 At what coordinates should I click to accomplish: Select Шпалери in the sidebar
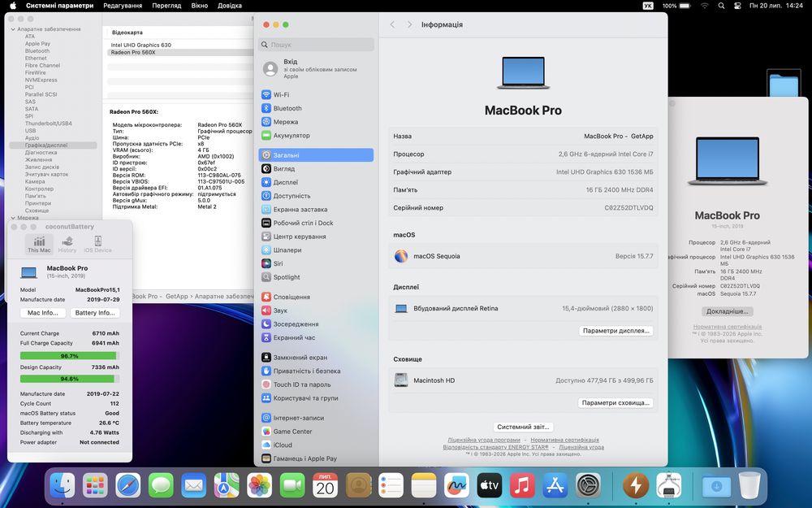coord(316,250)
